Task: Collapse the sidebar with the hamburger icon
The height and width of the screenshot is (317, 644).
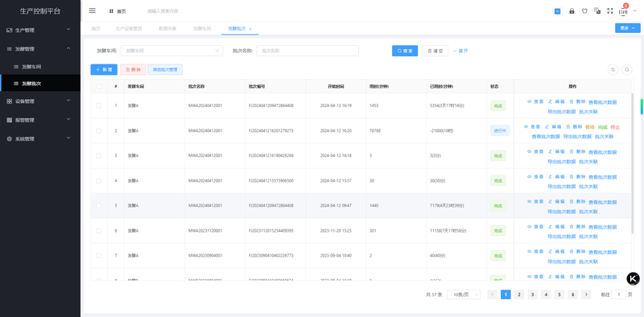Action: point(93,10)
